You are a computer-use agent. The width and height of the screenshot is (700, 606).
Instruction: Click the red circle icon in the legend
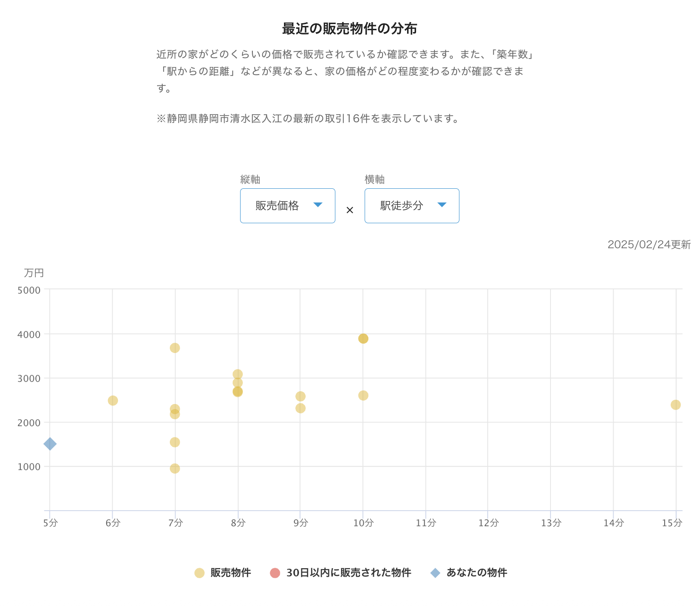[x=275, y=573]
